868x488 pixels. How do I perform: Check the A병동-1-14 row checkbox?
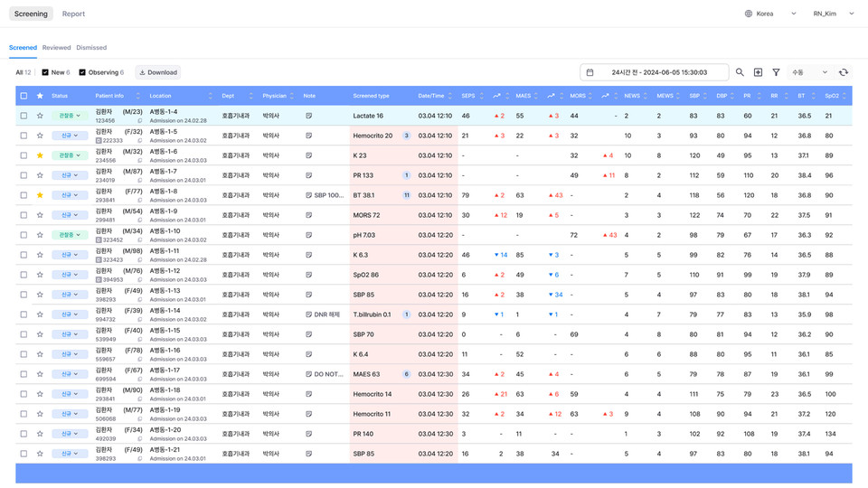click(24, 314)
